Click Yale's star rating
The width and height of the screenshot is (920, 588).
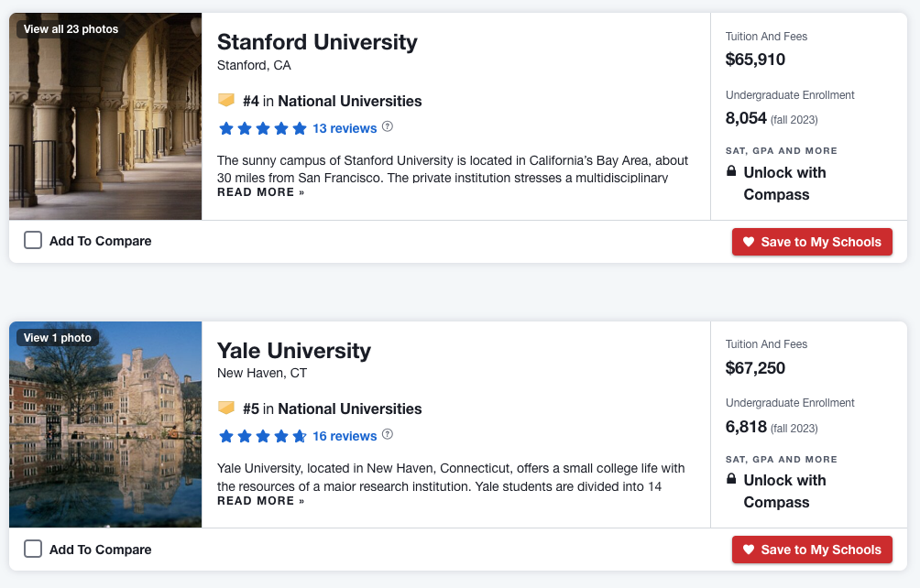tap(262, 436)
